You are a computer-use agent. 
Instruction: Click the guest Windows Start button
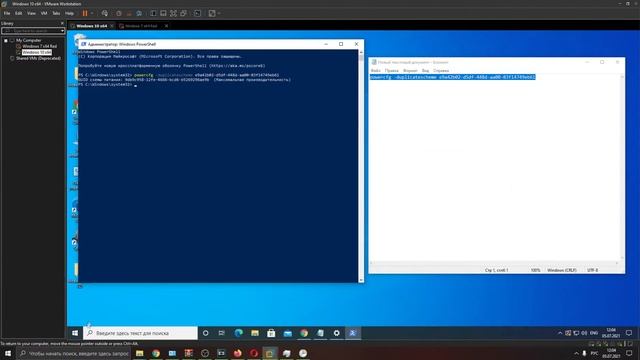75,333
